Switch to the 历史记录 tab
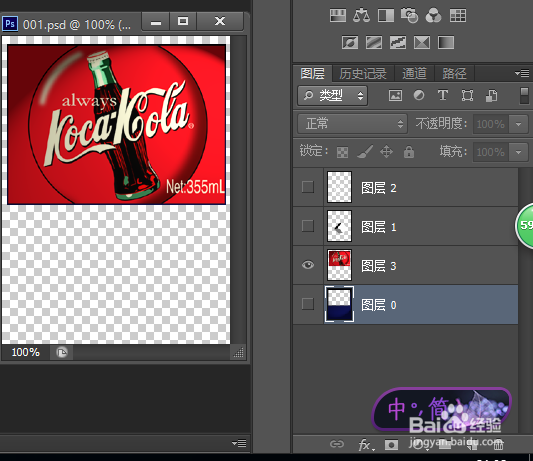 coord(363,73)
